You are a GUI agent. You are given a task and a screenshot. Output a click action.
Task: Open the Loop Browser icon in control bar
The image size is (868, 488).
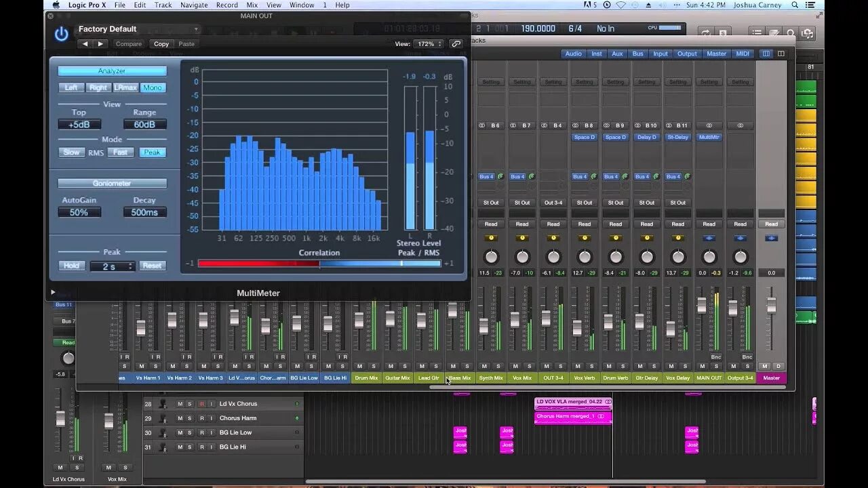point(791,33)
